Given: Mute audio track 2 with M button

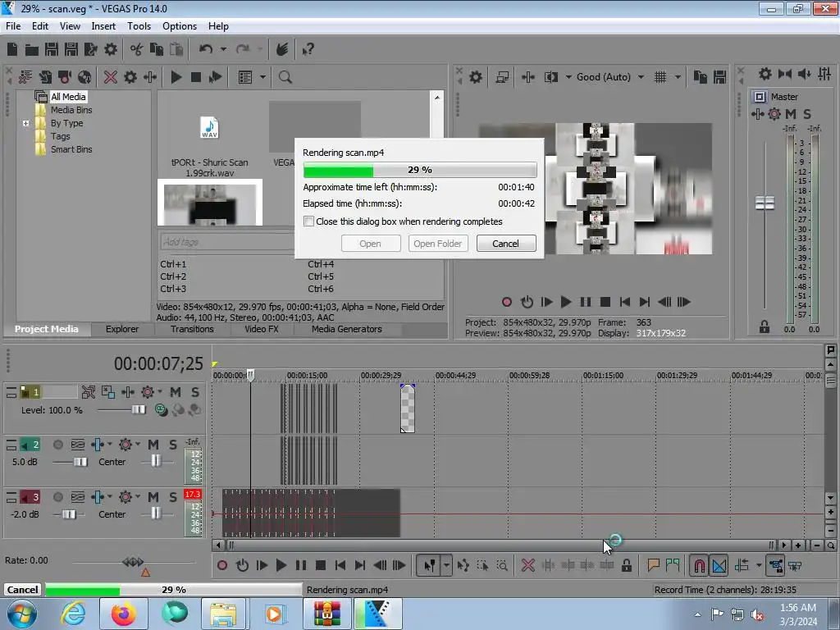Looking at the screenshot, I should (153, 445).
